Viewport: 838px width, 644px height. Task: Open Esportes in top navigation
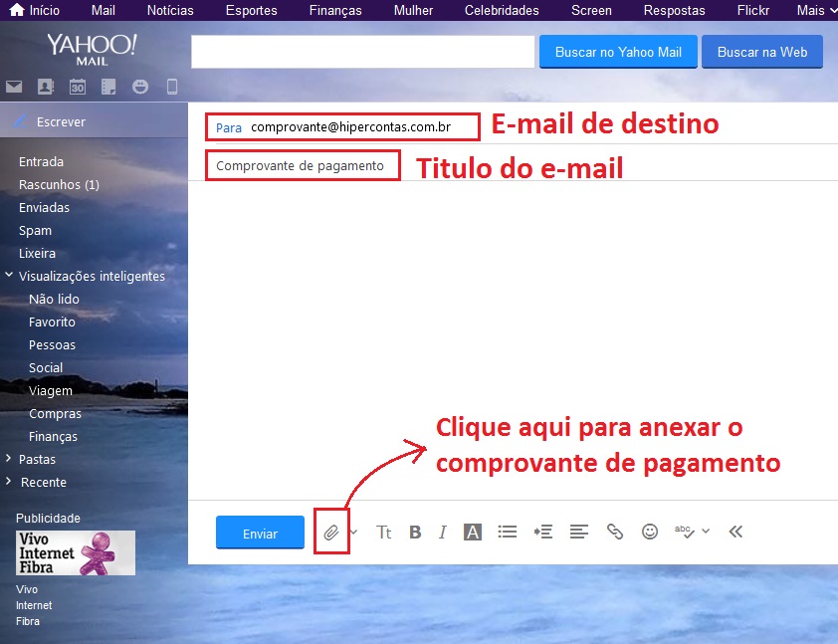point(251,10)
